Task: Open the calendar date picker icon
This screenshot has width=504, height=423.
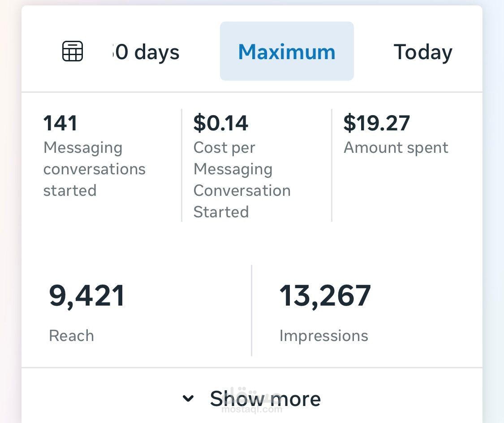Action: (72, 51)
